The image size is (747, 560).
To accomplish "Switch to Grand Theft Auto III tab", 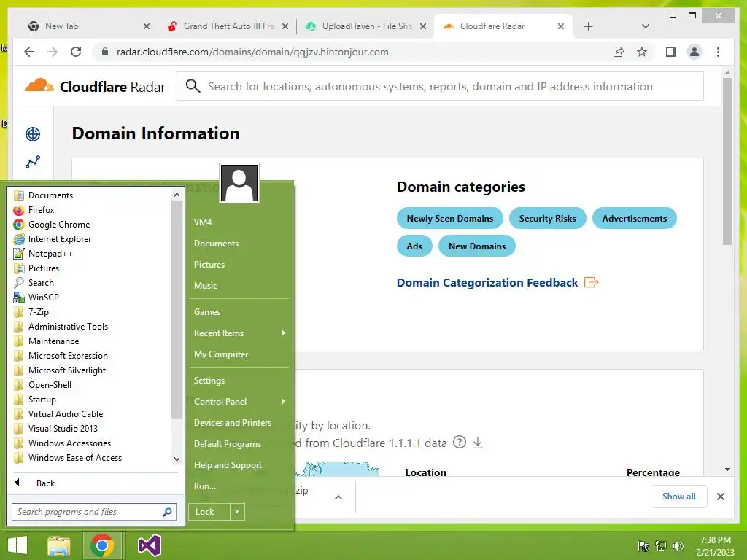I will pyautogui.click(x=228, y=26).
